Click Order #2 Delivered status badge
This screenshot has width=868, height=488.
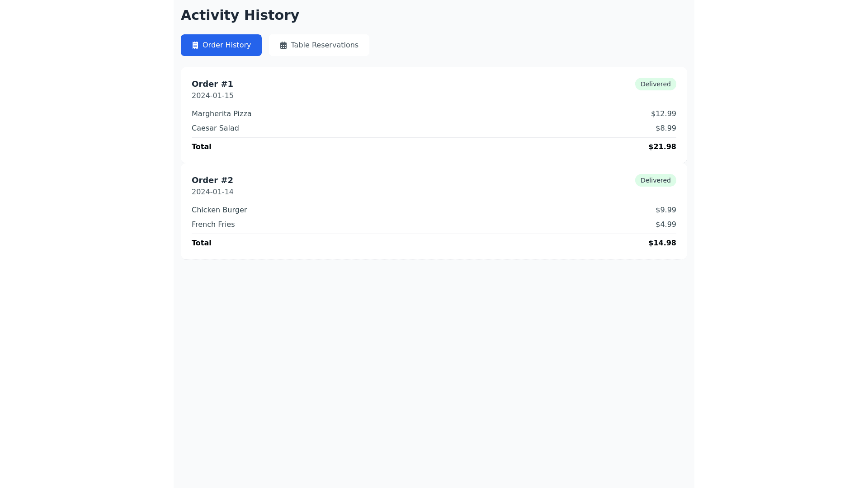click(x=656, y=180)
